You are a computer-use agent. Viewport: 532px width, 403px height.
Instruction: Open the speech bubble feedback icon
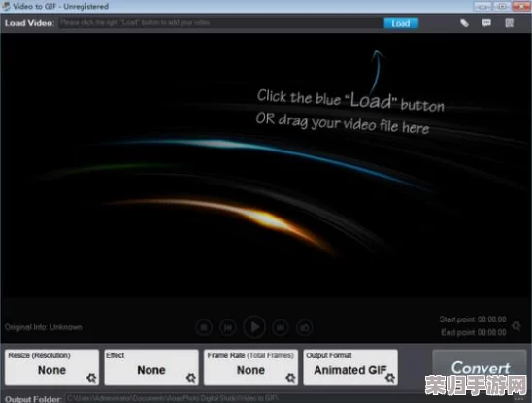pyautogui.click(x=486, y=22)
